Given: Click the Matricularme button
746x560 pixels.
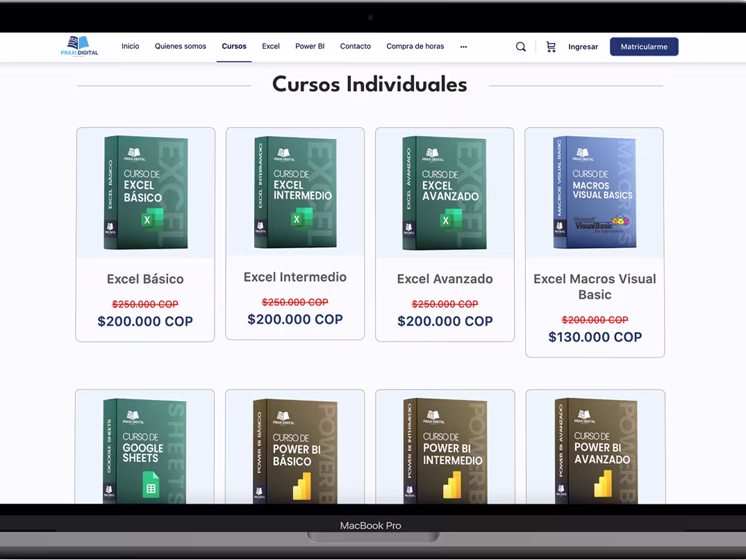Looking at the screenshot, I should tap(644, 47).
